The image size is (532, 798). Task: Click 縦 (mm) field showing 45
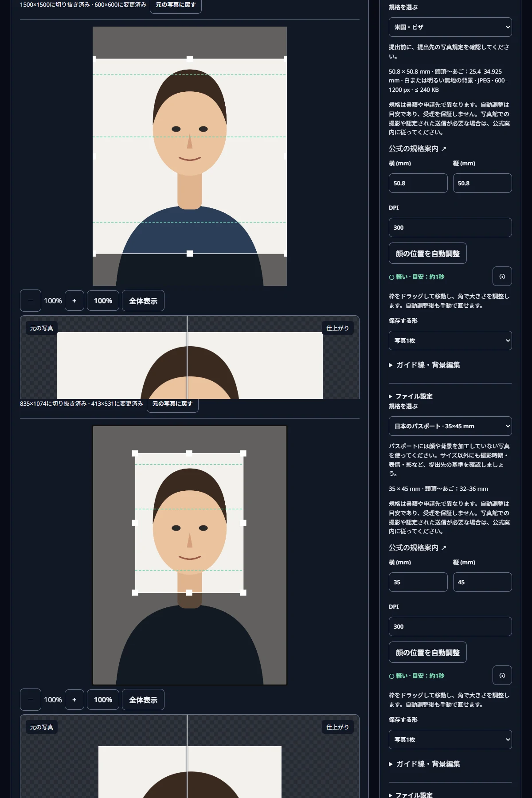tap(482, 582)
